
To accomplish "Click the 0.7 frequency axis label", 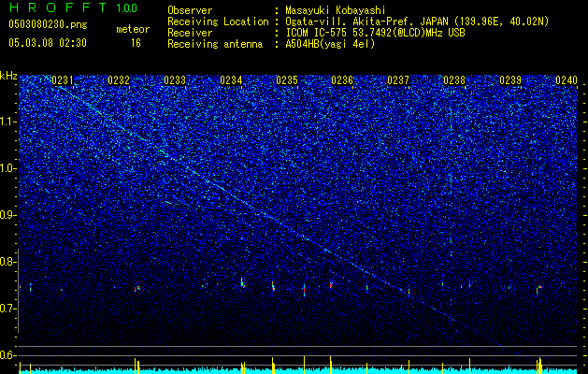I will (7, 309).
